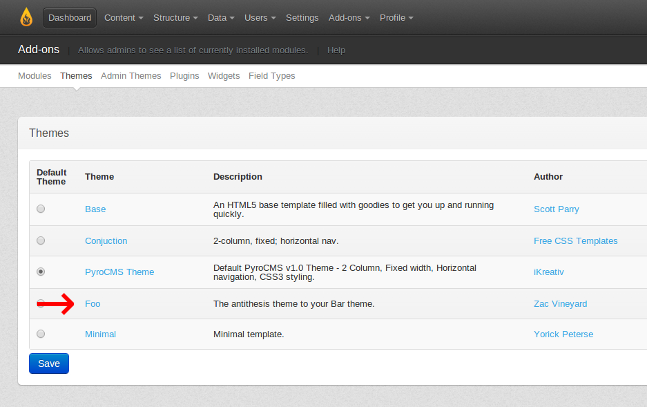Click the Save button
This screenshot has height=407, width=647.
pos(49,364)
